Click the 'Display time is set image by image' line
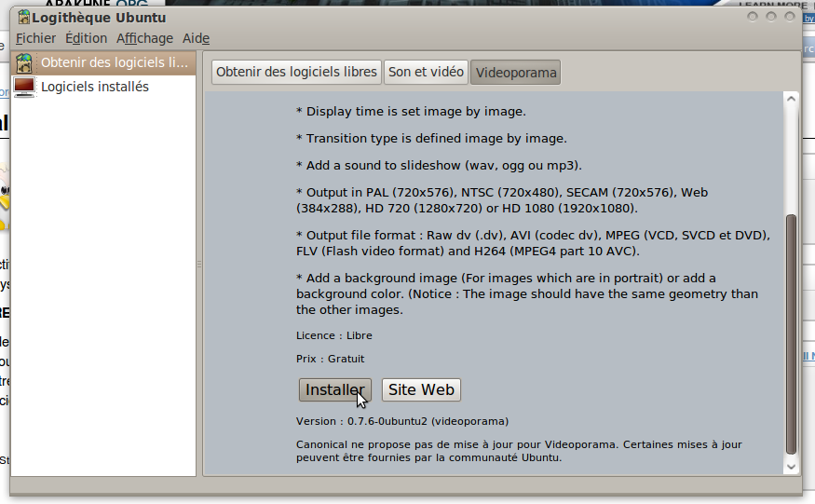 coord(411,111)
